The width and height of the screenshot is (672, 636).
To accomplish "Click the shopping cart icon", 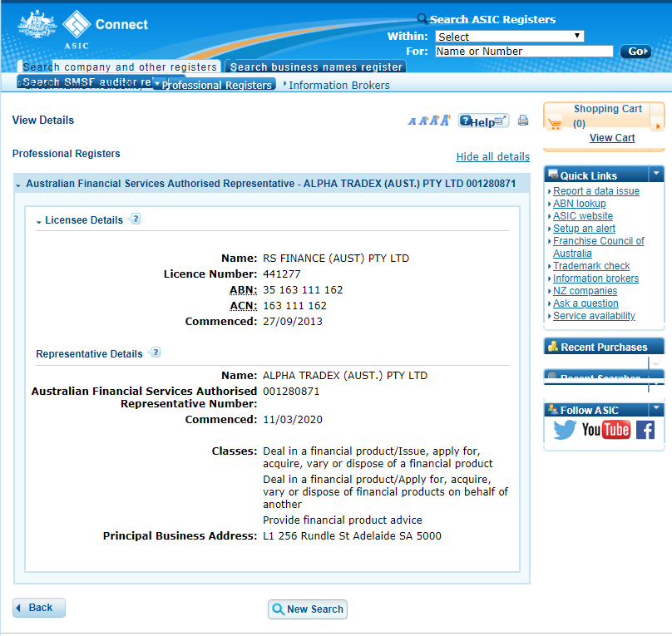I will (555, 124).
